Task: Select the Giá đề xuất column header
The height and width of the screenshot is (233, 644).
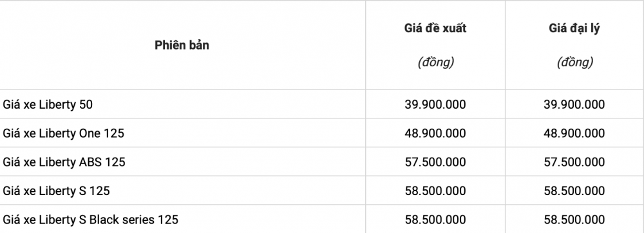Action: pyautogui.click(x=435, y=28)
